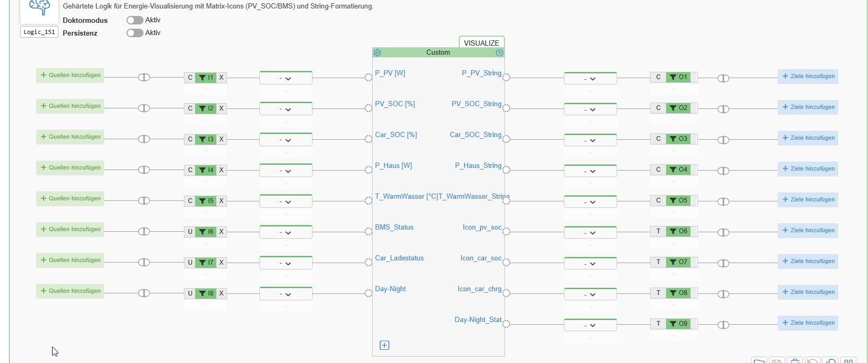Add targets for the O5 output row
The width and height of the screenshot is (868, 363).
(x=808, y=199)
